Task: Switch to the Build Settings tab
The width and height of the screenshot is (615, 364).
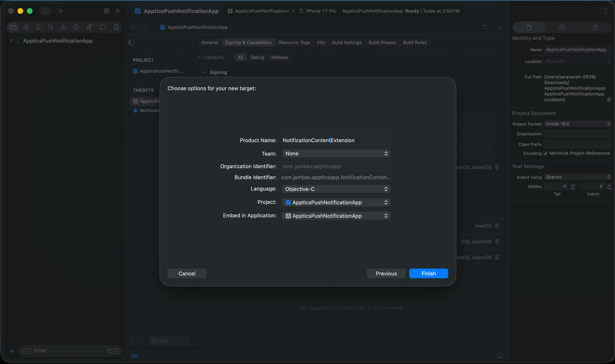Action: (346, 42)
